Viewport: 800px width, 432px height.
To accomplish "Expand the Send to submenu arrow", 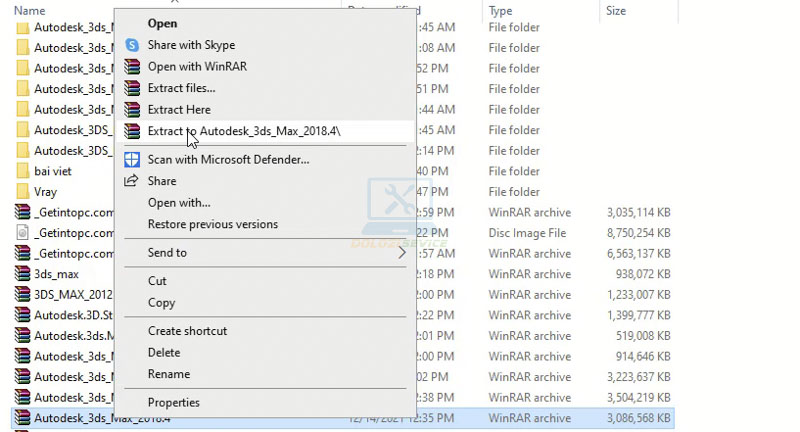I will click(402, 253).
